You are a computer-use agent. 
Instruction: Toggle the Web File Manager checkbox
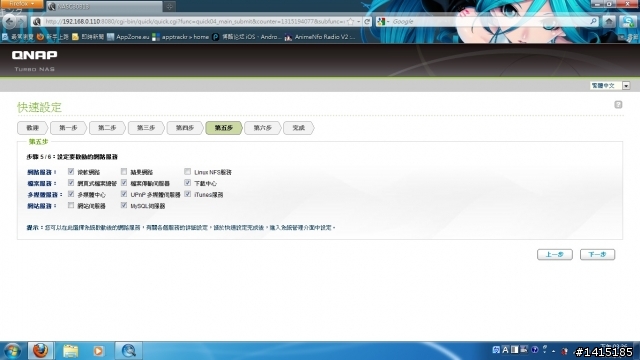[71, 182]
